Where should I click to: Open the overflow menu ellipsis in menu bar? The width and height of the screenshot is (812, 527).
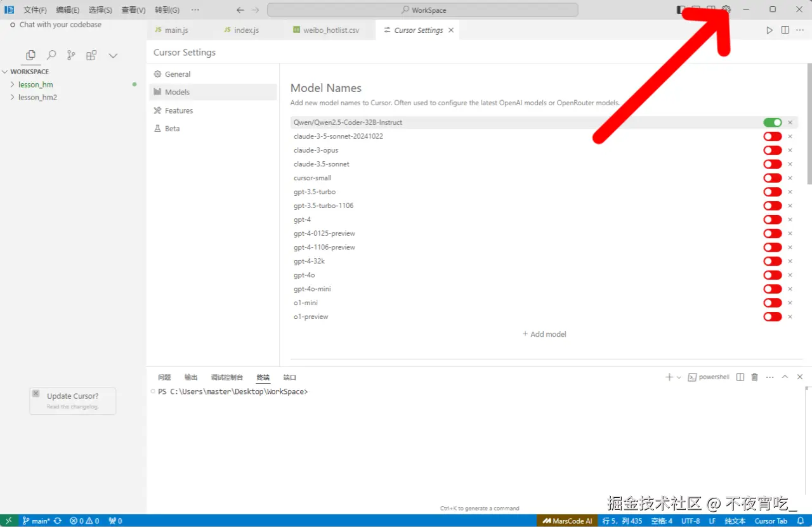(195, 10)
